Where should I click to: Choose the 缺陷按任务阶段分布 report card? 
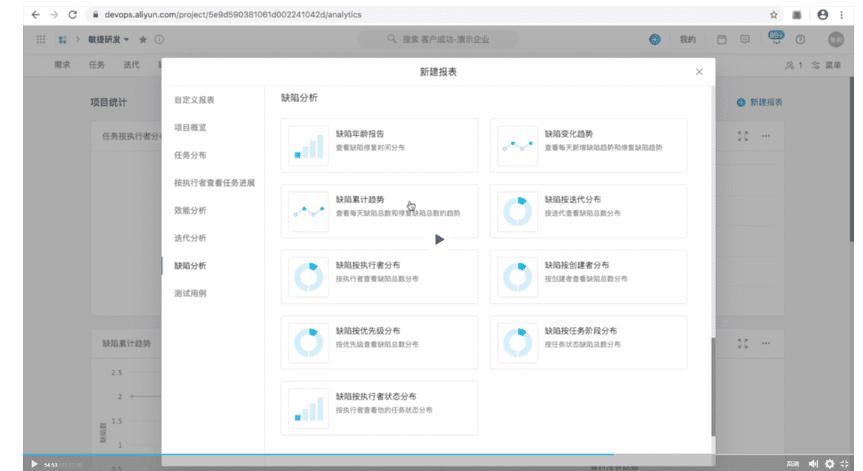point(588,342)
